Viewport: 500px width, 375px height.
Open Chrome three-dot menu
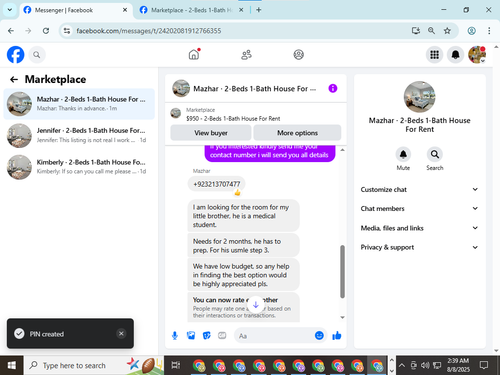point(489,31)
